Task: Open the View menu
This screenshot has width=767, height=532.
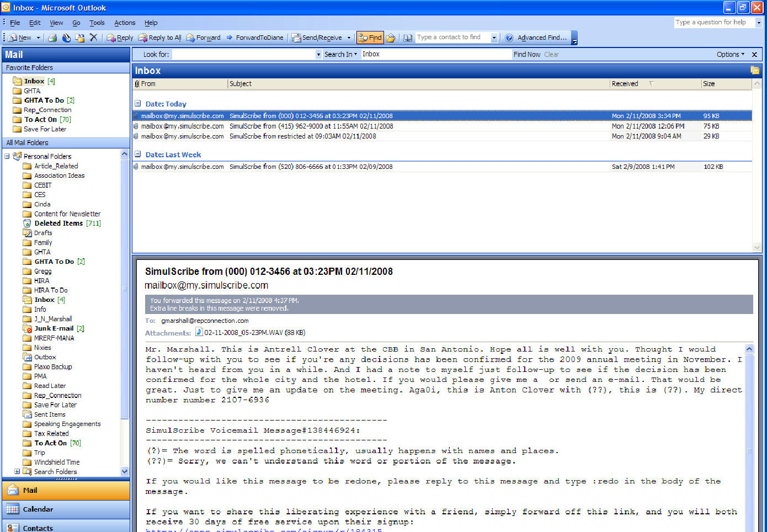Action: [x=56, y=23]
